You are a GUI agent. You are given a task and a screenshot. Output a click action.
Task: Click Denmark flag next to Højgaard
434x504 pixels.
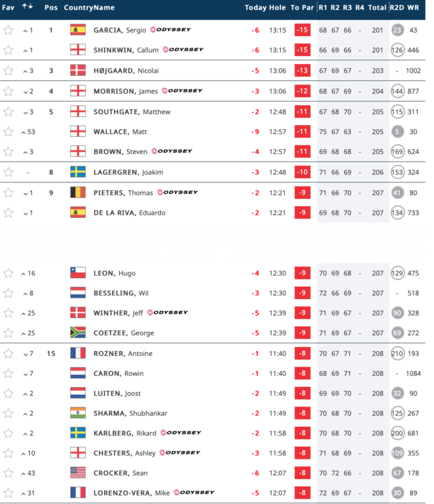pyautogui.click(x=78, y=71)
